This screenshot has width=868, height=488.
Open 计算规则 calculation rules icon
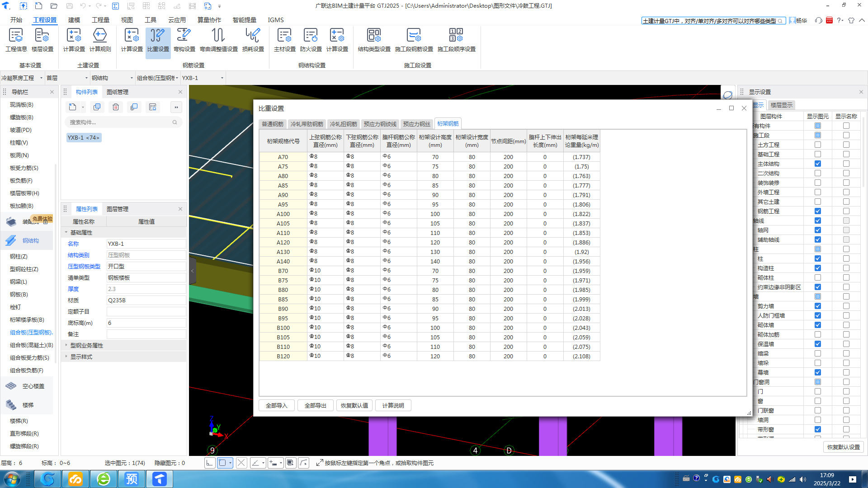(x=100, y=40)
